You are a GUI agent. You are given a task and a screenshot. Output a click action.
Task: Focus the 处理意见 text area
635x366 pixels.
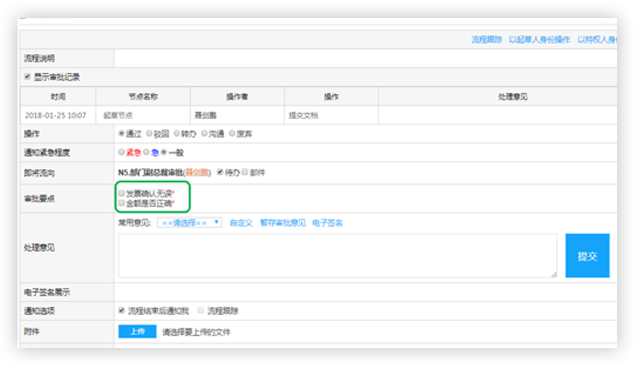338,255
